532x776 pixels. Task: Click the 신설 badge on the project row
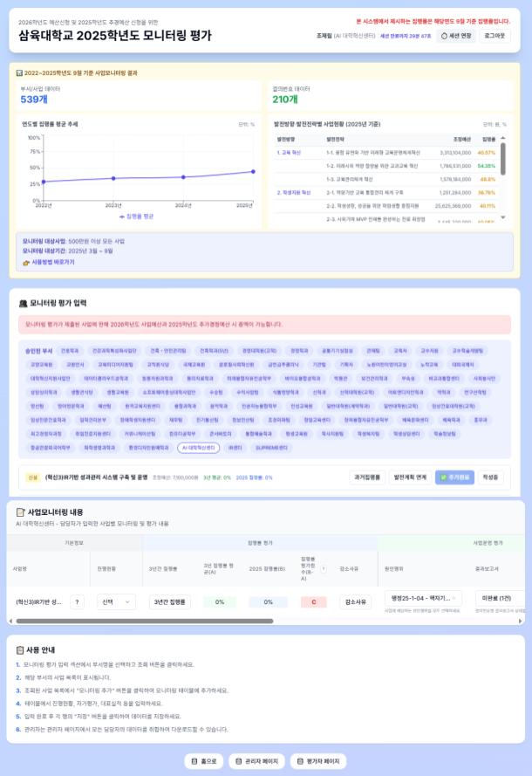(32, 477)
